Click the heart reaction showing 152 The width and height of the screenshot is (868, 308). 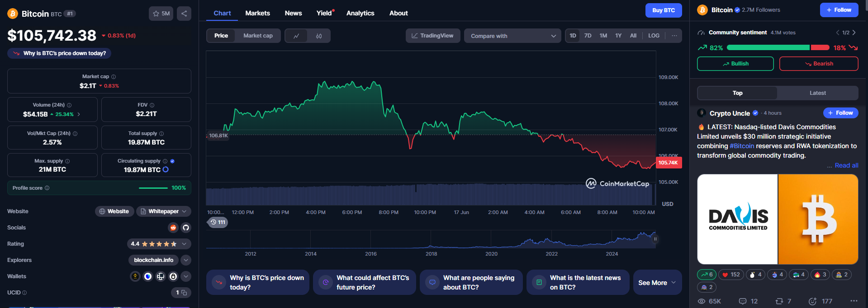[731, 275]
